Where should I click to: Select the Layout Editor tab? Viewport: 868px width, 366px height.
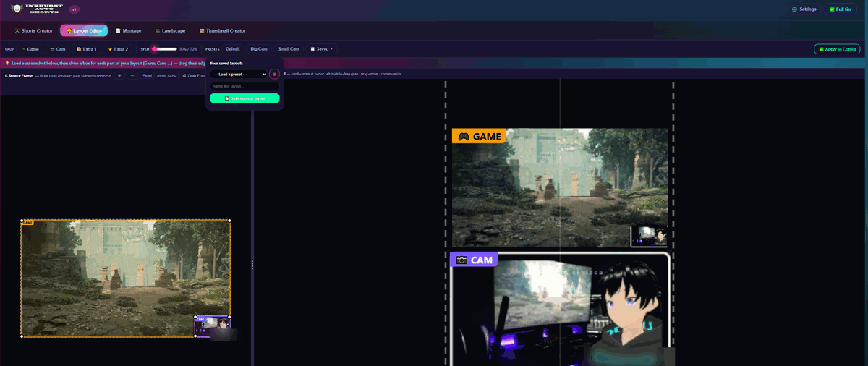click(x=84, y=31)
